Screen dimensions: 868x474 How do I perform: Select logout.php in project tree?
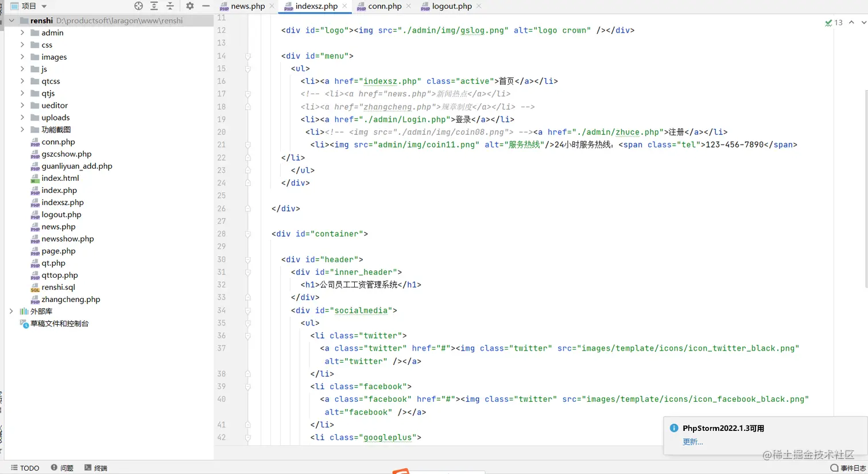point(61,214)
